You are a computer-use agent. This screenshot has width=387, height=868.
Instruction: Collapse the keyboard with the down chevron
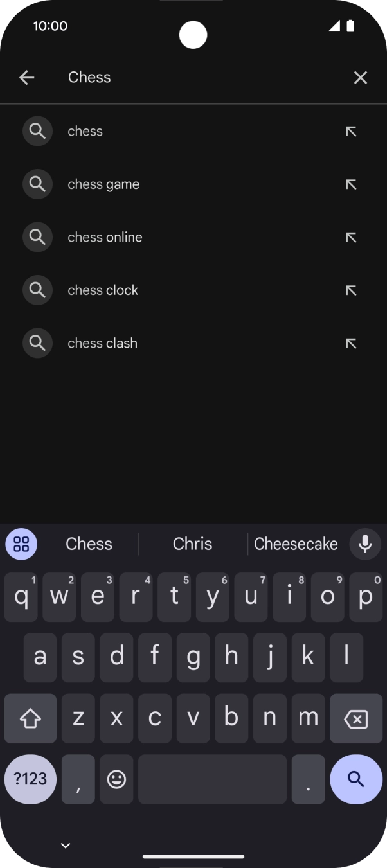[x=65, y=845]
